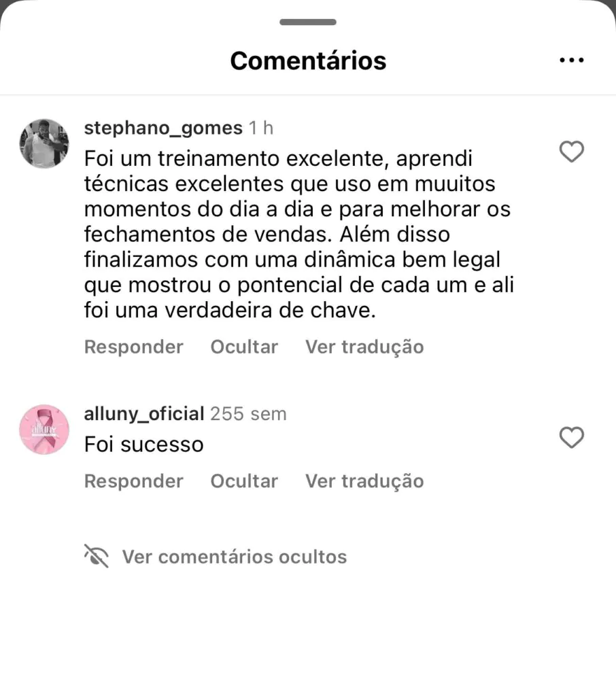View translation of stephano_gomes's comment
Image resolution: width=616 pixels, height=696 pixels.
coord(364,347)
